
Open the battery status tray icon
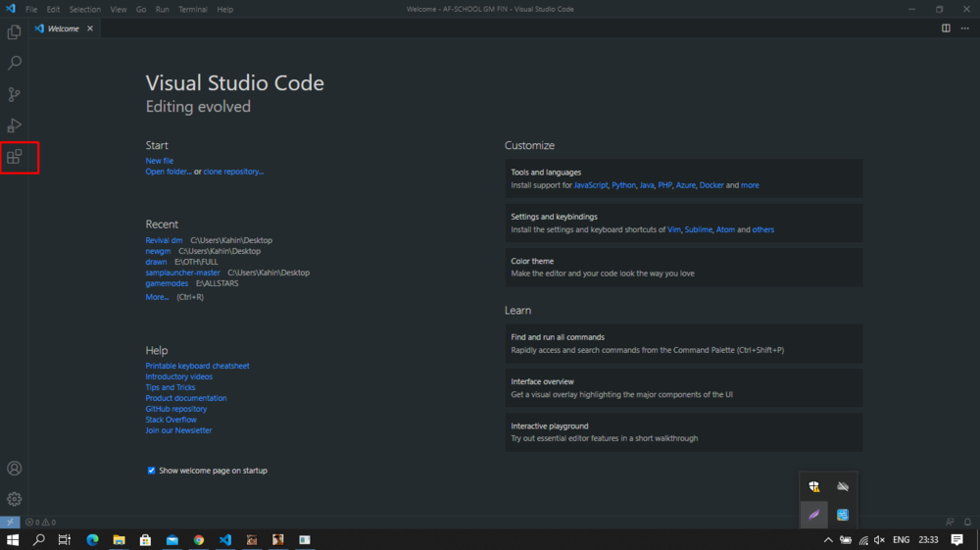(x=846, y=540)
